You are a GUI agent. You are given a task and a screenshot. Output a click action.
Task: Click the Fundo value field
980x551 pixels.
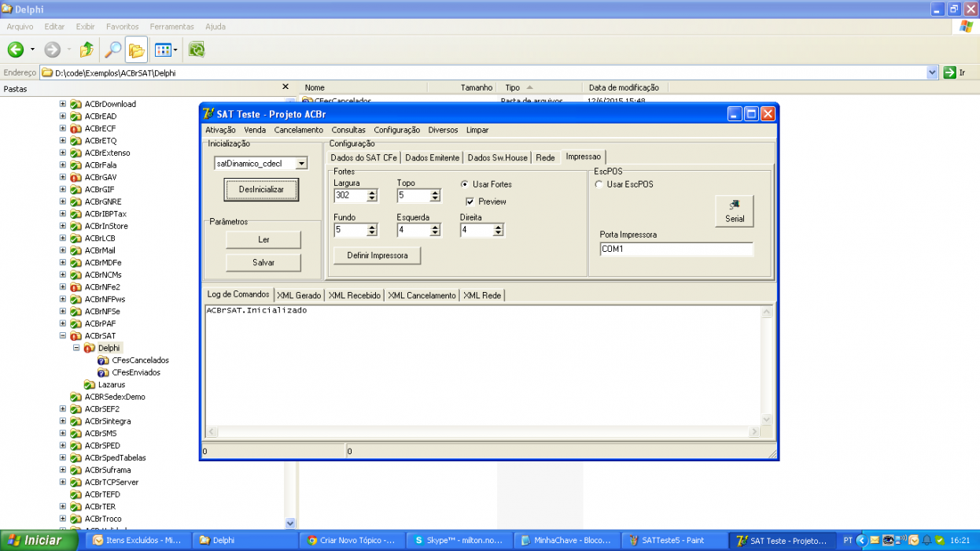(350, 230)
